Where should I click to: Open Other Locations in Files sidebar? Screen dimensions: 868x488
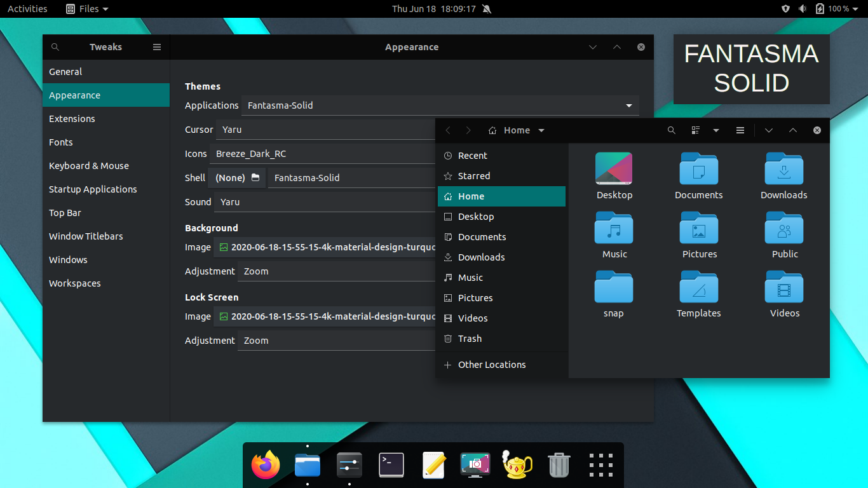tap(501, 365)
